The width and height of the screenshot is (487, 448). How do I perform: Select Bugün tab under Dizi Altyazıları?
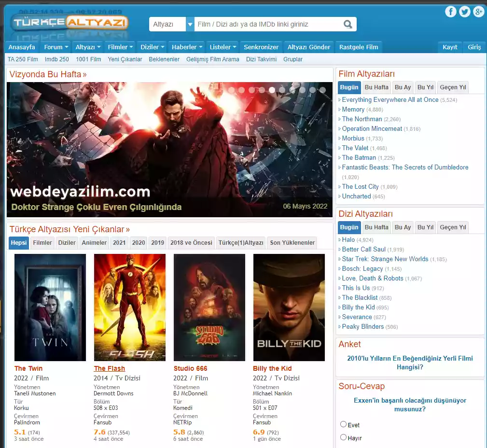pyautogui.click(x=349, y=227)
